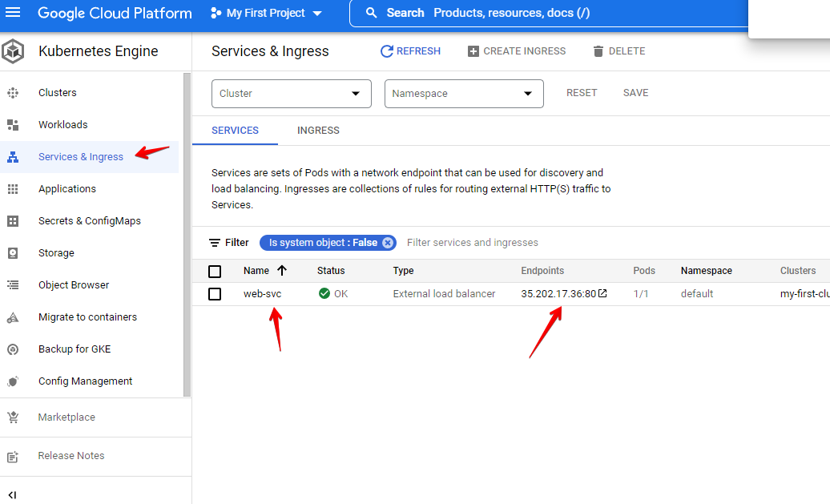Click the project selector dots icon
This screenshot has width=830, height=504.
216,14
